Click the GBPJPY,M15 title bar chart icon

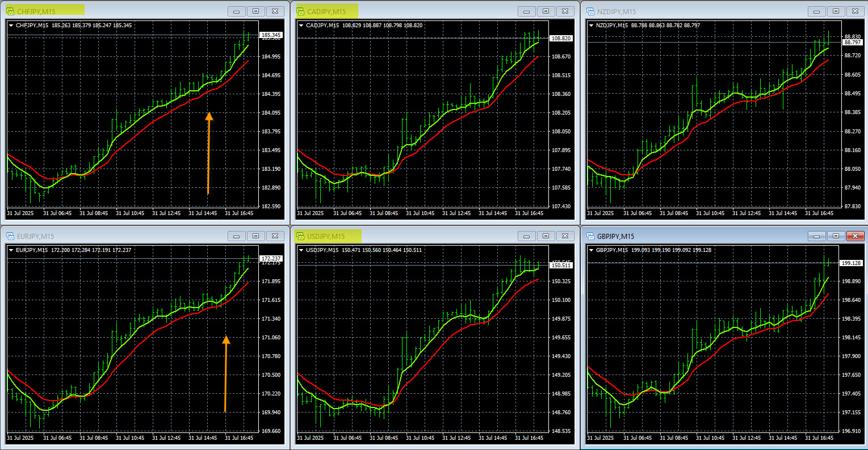[x=592, y=235]
